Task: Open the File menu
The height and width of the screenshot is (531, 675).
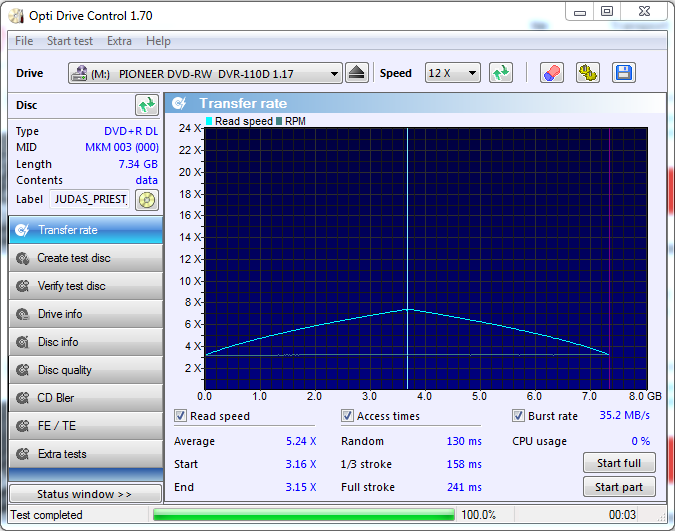Action: (x=24, y=41)
